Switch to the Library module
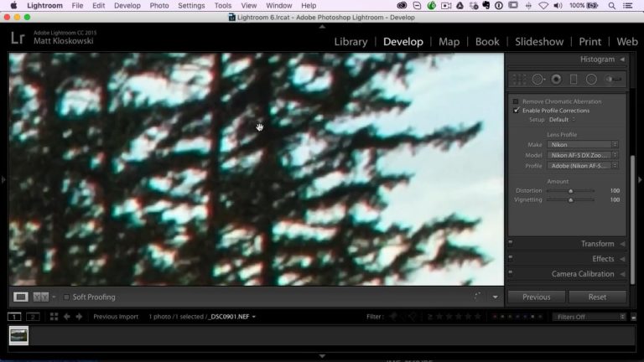Image resolution: width=644 pixels, height=362 pixels. click(351, 42)
